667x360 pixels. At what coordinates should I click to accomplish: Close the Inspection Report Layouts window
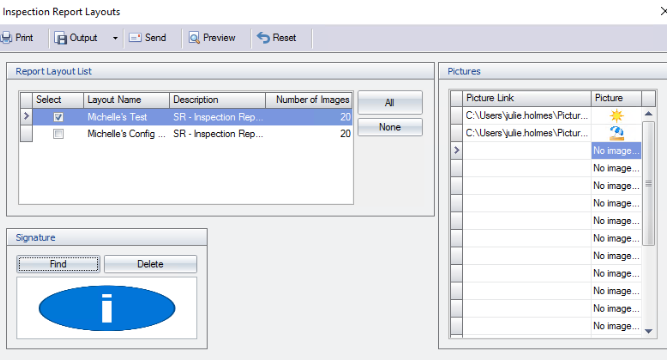[x=663, y=11]
